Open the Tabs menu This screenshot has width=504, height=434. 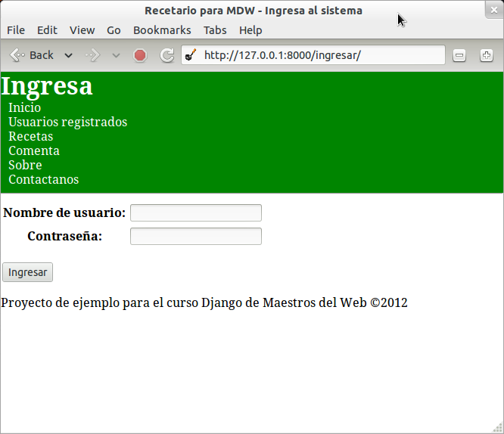click(215, 30)
